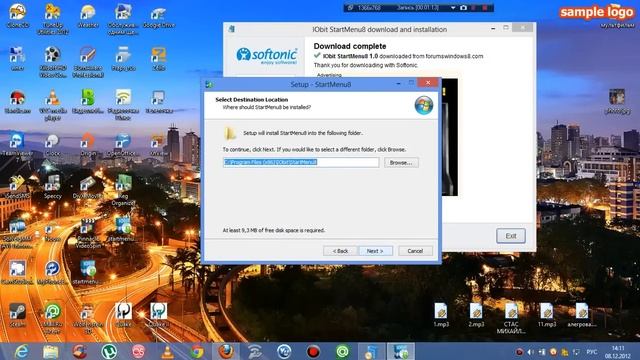
Task: Open the Mail.Ru Agent desktop shortcut
Action: (x=52, y=318)
